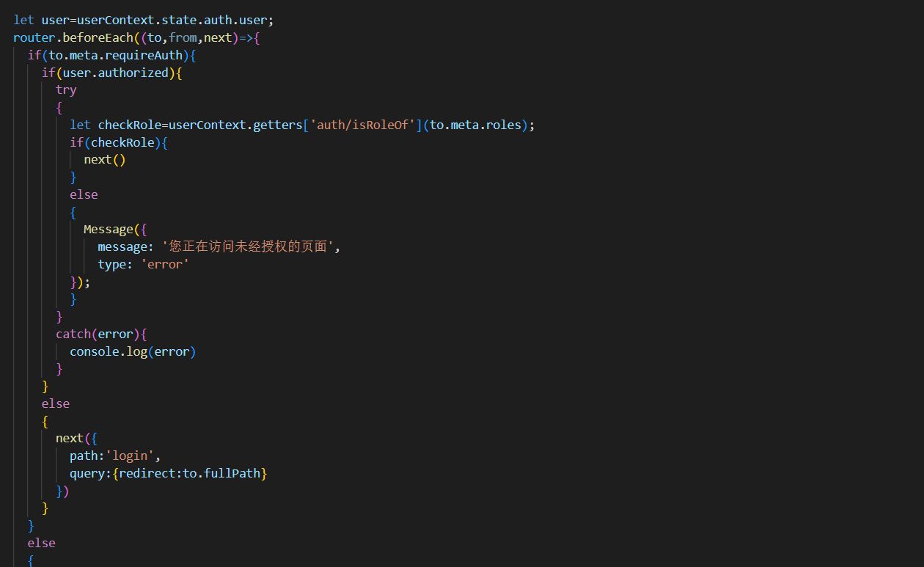
Task: Click the 'login' path string
Action: point(128,456)
